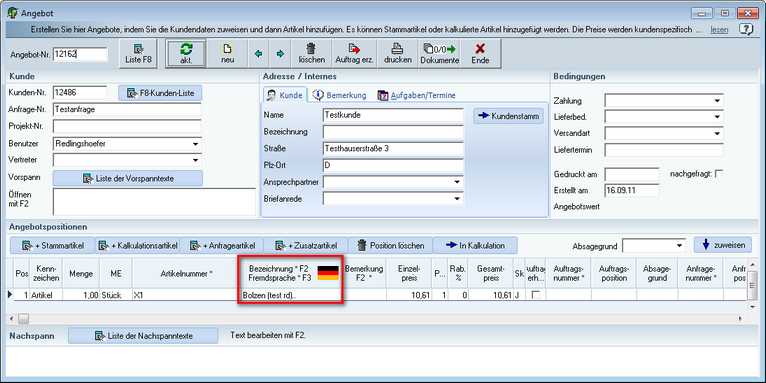Create a new offer with neu
Screen dimensions: 766x383
[227, 54]
